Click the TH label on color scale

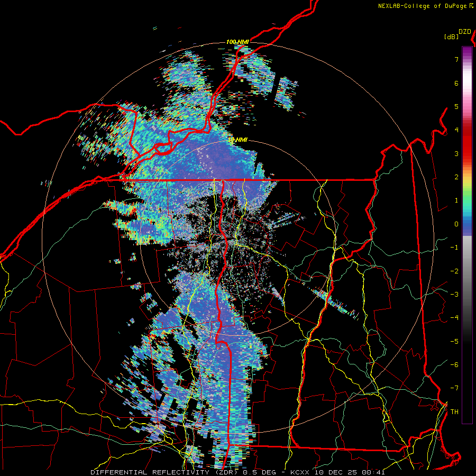454,412
